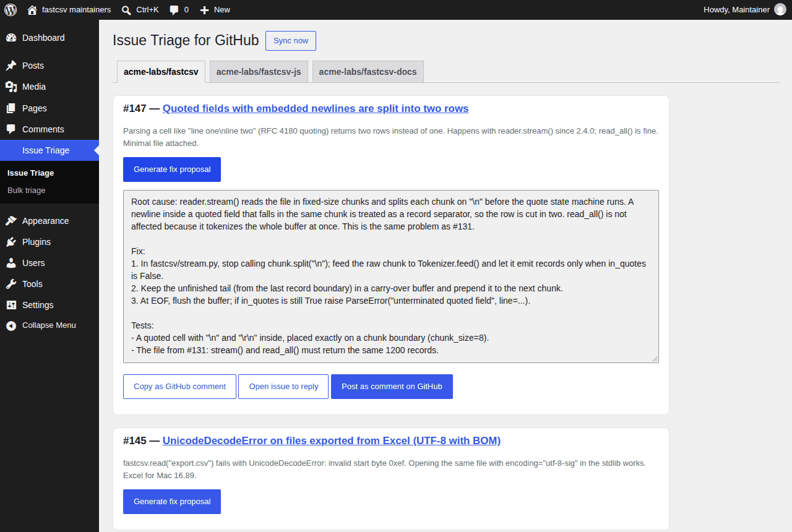Open the fastcsv maintainers home icon
Screen dimensions: 792x532
click(32, 10)
